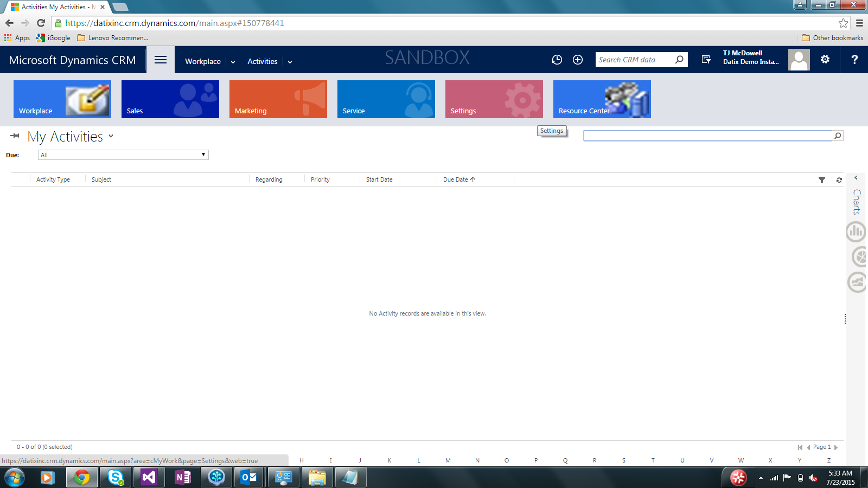Click the CRM search magnifier icon
The width and height of the screenshot is (868, 488).
click(679, 60)
